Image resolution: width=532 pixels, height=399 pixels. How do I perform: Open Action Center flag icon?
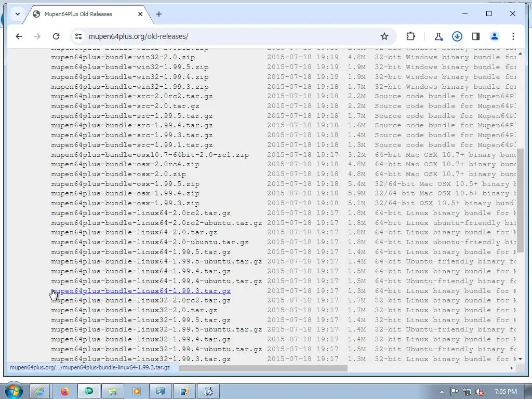point(454,392)
